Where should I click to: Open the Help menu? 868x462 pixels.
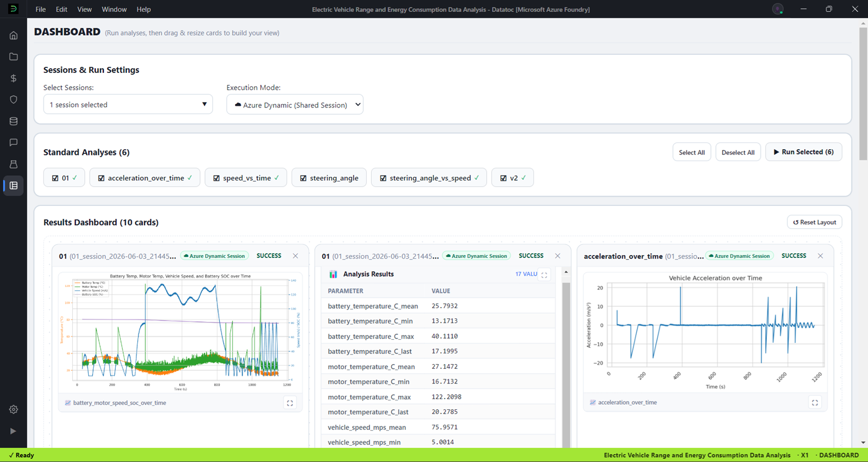[x=144, y=9]
